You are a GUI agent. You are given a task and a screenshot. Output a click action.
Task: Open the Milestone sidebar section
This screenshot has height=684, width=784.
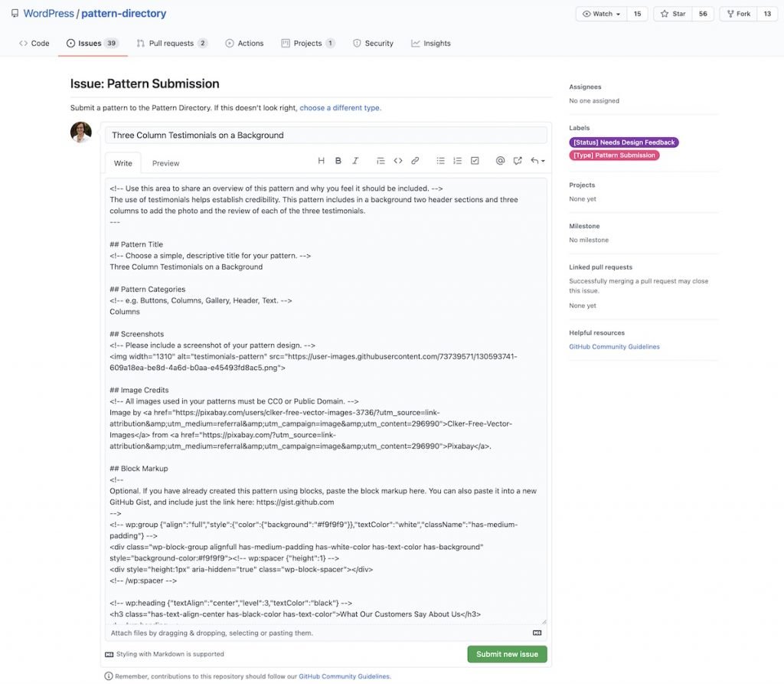[x=584, y=226]
